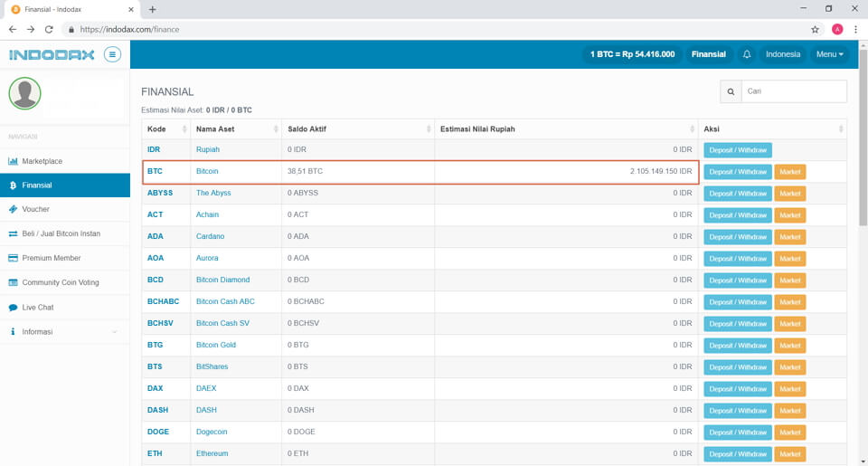
Task: Sort table by Kode column
Action: pos(166,129)
